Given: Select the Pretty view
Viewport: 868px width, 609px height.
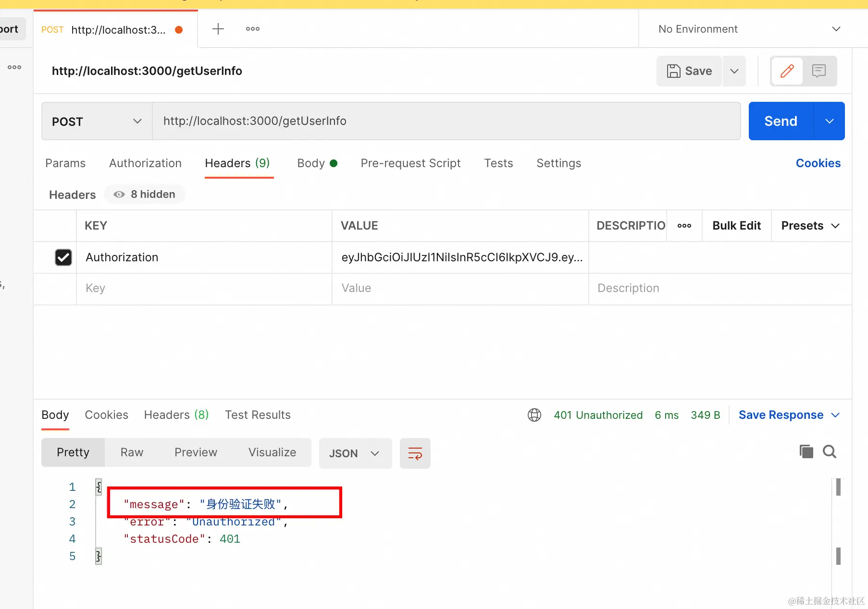Looking at the screenshot, I should (73, 452).
